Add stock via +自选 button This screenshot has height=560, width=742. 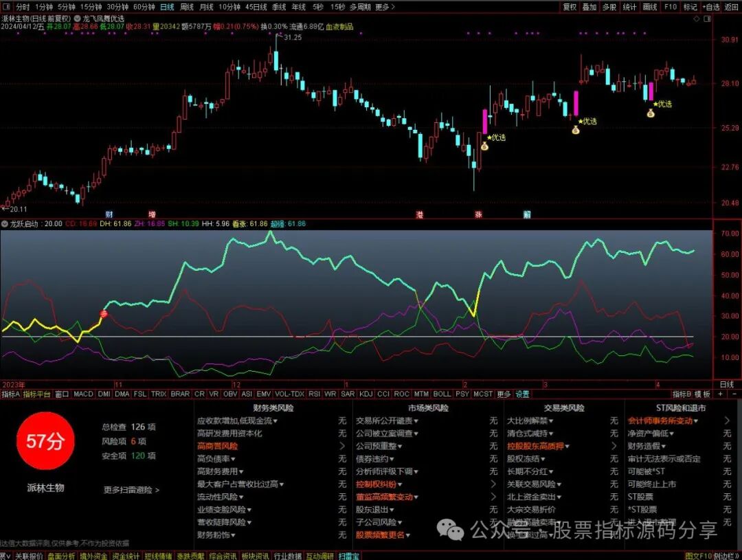pyautogui.click(x=711, y=7)
